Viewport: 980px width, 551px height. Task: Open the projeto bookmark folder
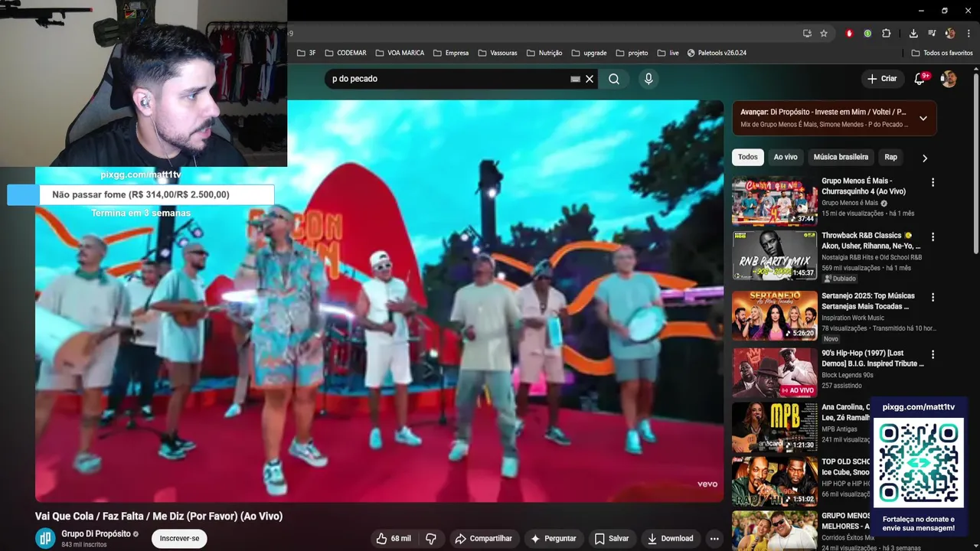coord(632,53)
